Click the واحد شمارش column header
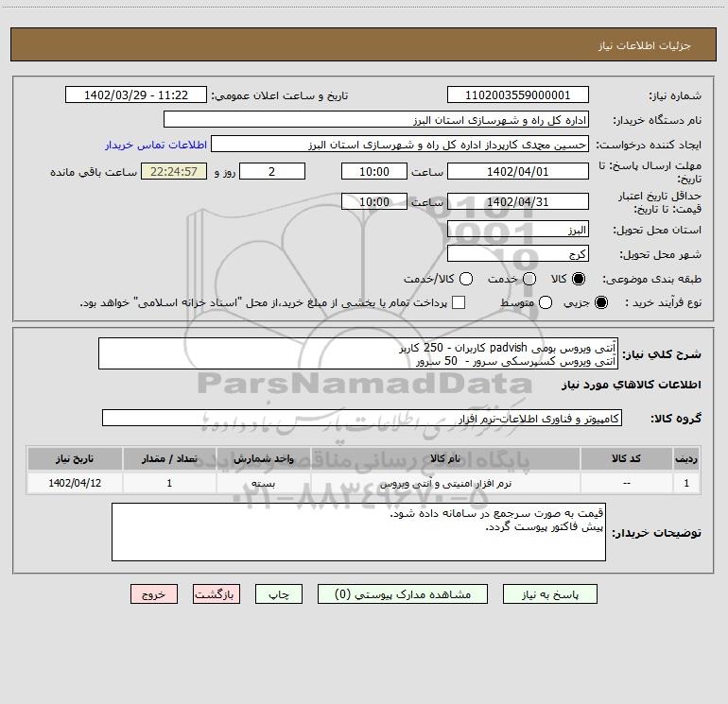The width and height of the screenshot is (728, 704). point(263,458)
